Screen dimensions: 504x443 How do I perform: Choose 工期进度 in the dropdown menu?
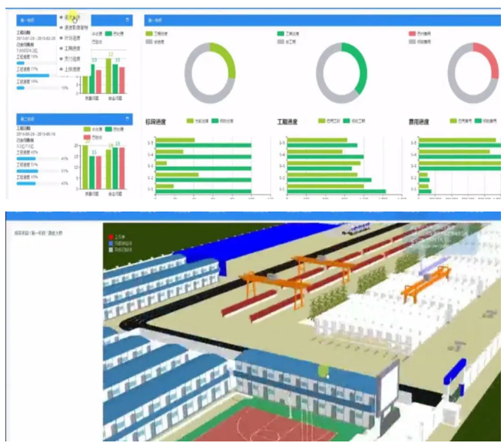tap(72, 48)
